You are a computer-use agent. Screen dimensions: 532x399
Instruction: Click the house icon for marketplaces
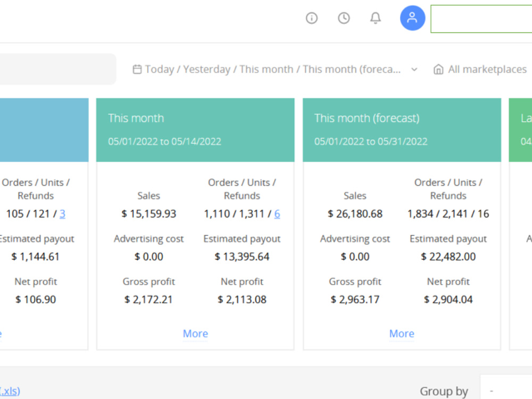[438, 69]
